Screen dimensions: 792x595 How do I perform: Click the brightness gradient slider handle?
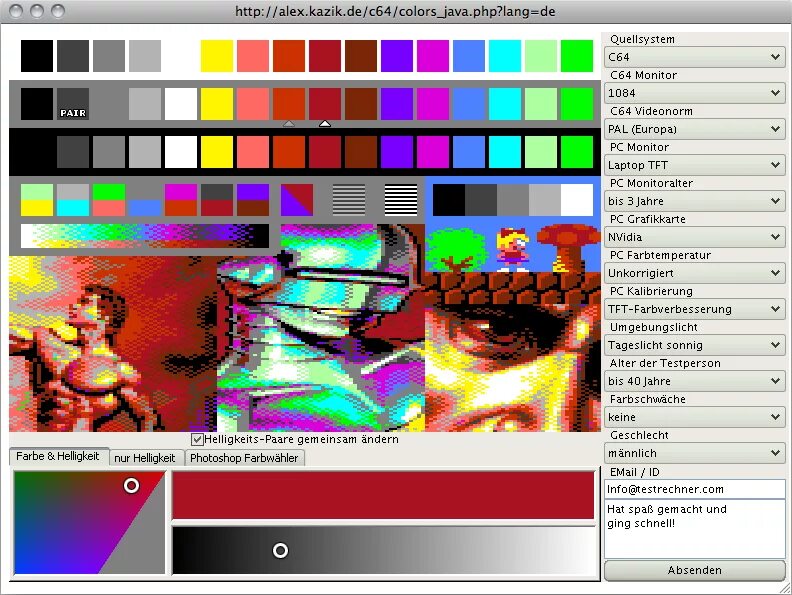click(x=280, y=551)
